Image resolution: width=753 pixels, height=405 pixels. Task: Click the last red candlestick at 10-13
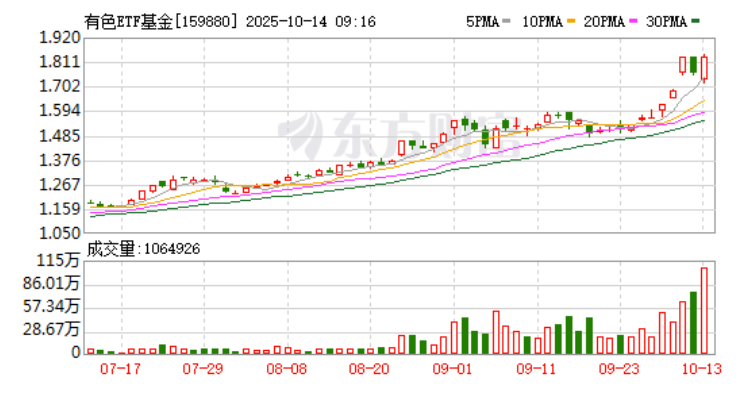pos(704,68)
